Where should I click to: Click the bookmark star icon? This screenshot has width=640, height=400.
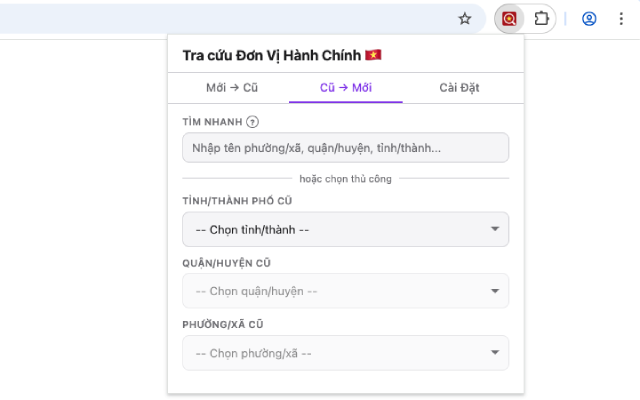point(464,18)
